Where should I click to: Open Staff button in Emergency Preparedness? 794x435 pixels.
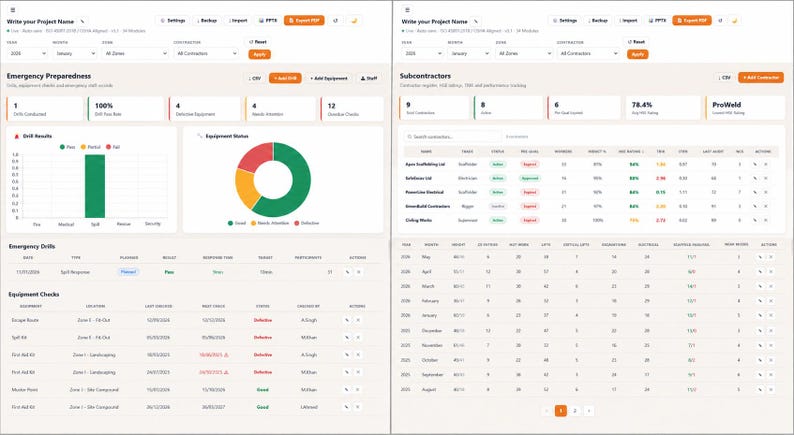coord(369,78)
